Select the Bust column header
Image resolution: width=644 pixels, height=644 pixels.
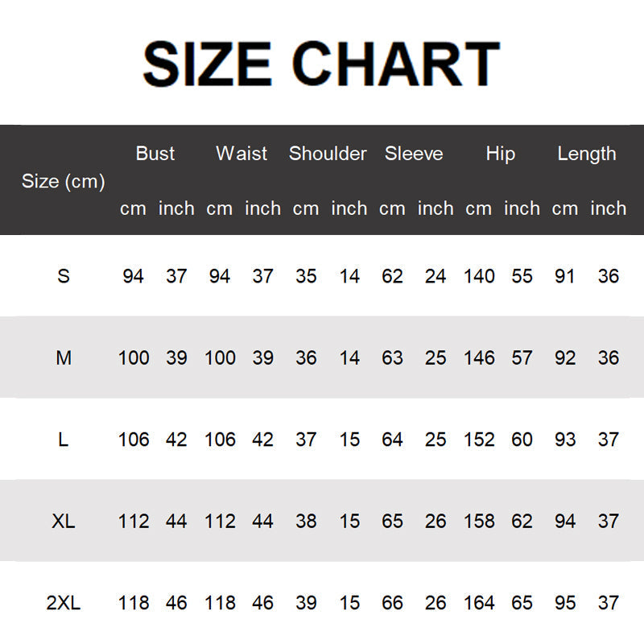155,154
